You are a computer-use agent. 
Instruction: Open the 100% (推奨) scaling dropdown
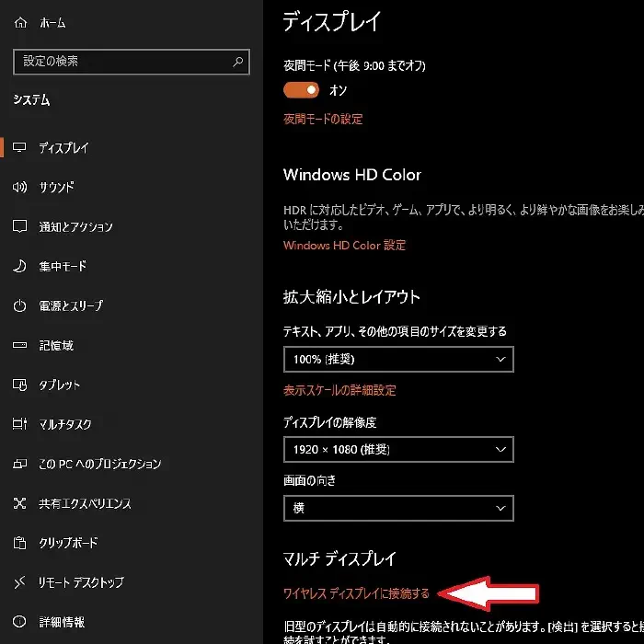coord(398,360)
